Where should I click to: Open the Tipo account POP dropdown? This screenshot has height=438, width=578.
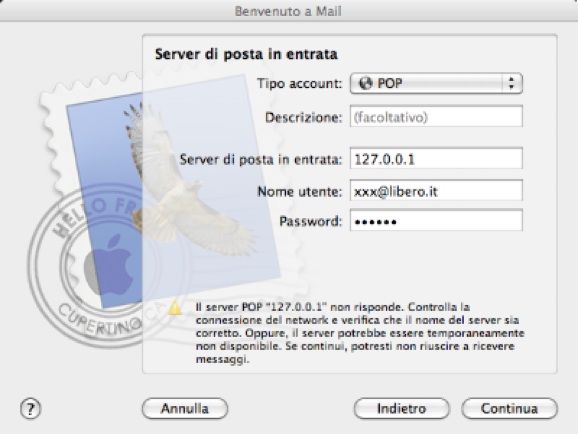click(x=436, y=83)
